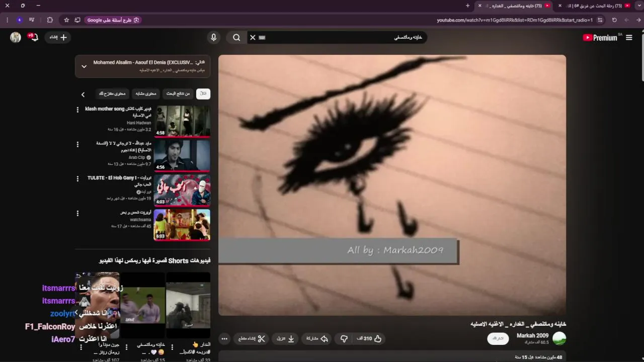
Task: Open the الغدار Short with soldiers thumbnail
Action: pyautogui.click(x=188, y=305)
